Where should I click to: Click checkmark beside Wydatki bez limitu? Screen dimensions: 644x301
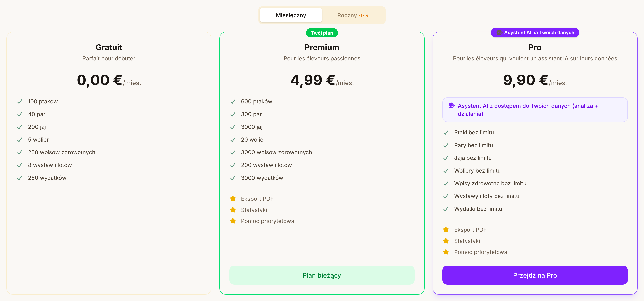point(446,209)
